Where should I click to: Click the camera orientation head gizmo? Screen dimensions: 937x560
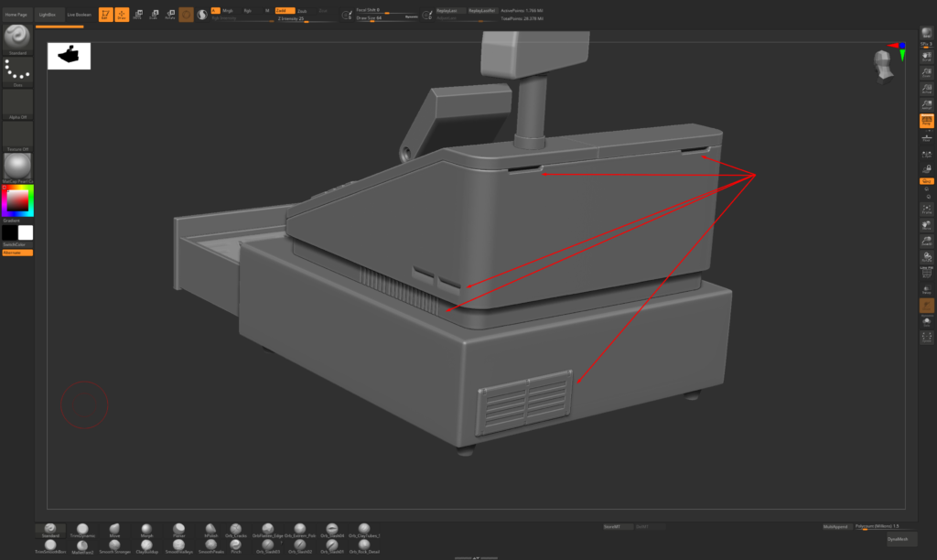pyautogui.click(x=884, y=67)
